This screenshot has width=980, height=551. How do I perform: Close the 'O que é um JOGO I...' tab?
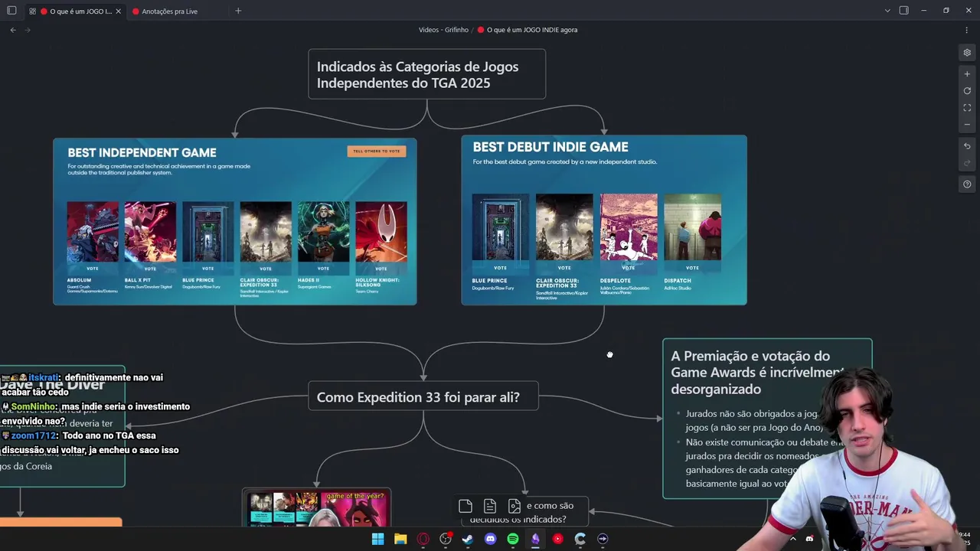click(x=118, y=11)
